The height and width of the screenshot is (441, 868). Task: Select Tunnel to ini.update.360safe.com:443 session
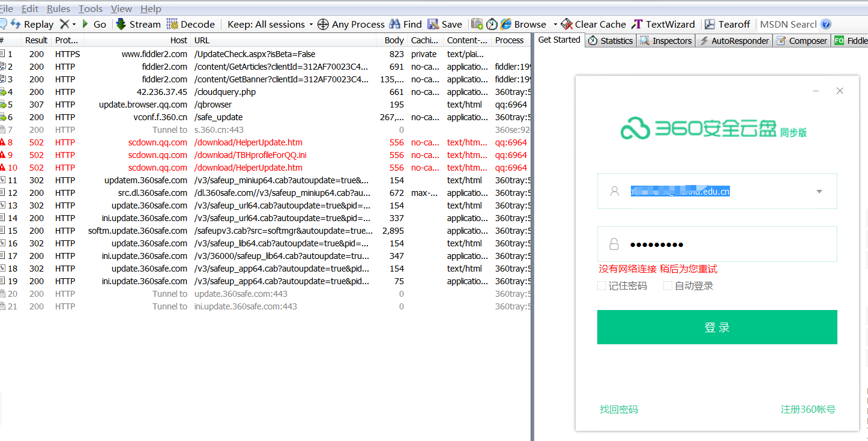click(x=265, y=306)
